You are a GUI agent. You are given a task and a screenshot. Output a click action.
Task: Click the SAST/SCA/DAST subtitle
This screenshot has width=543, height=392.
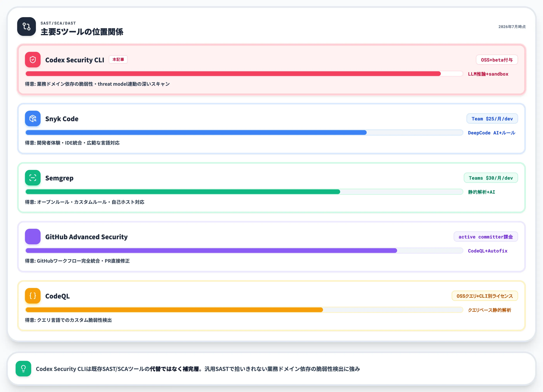[58, 23]
